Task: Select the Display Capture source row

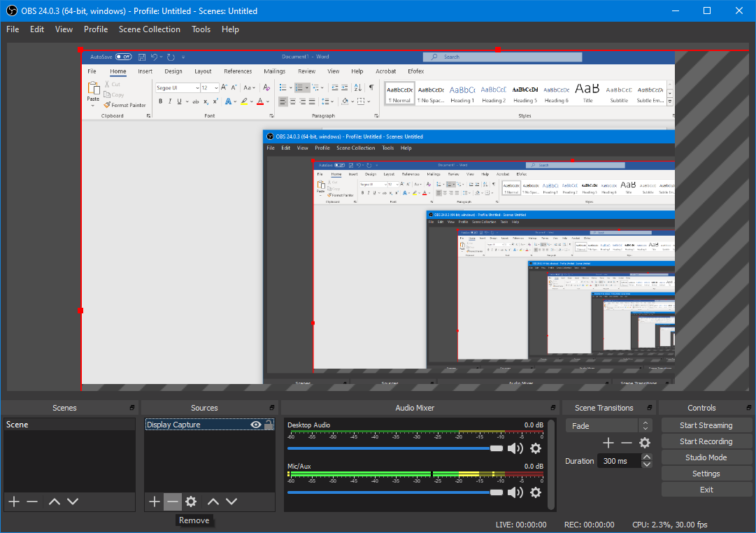Action: point(210,425)
